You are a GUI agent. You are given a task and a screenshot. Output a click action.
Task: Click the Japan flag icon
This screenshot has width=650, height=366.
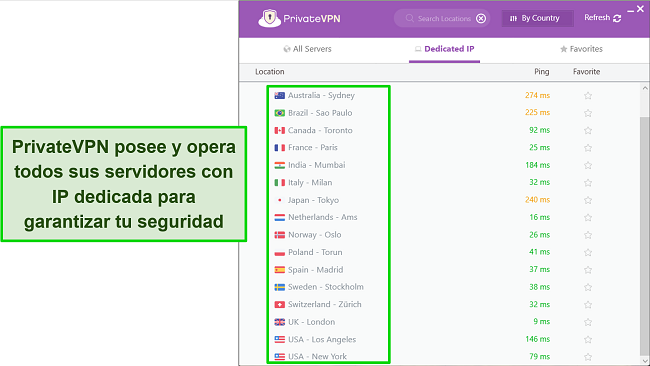tap(280, 200)
